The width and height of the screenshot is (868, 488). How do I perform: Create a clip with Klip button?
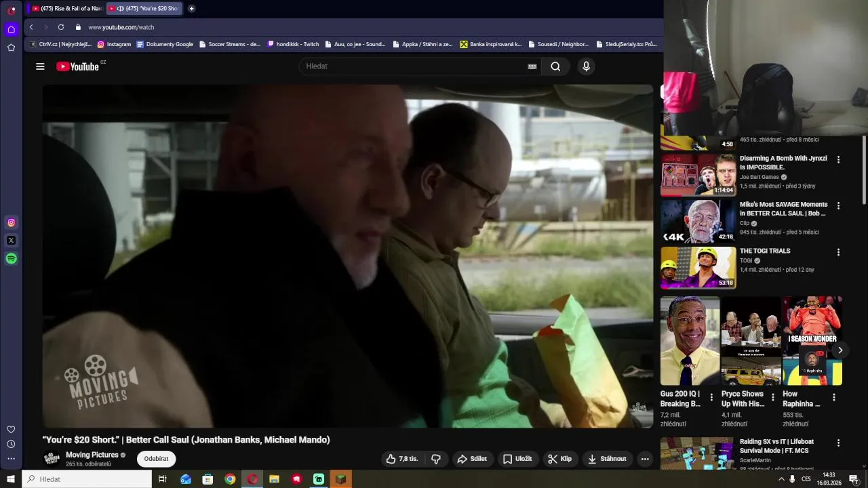pos(560,459)
